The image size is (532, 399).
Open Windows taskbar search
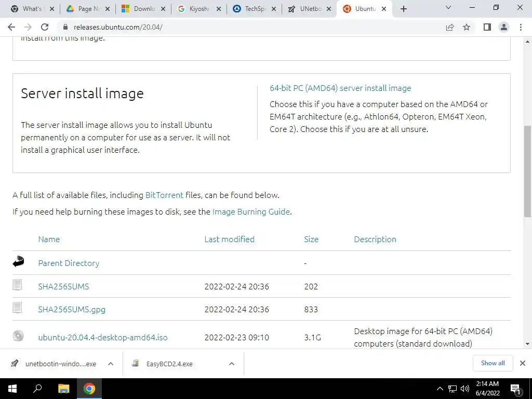(37, 389)
